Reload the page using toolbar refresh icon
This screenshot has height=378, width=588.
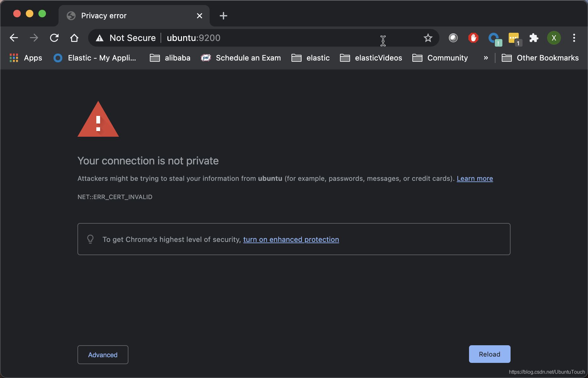click(54, 38)
